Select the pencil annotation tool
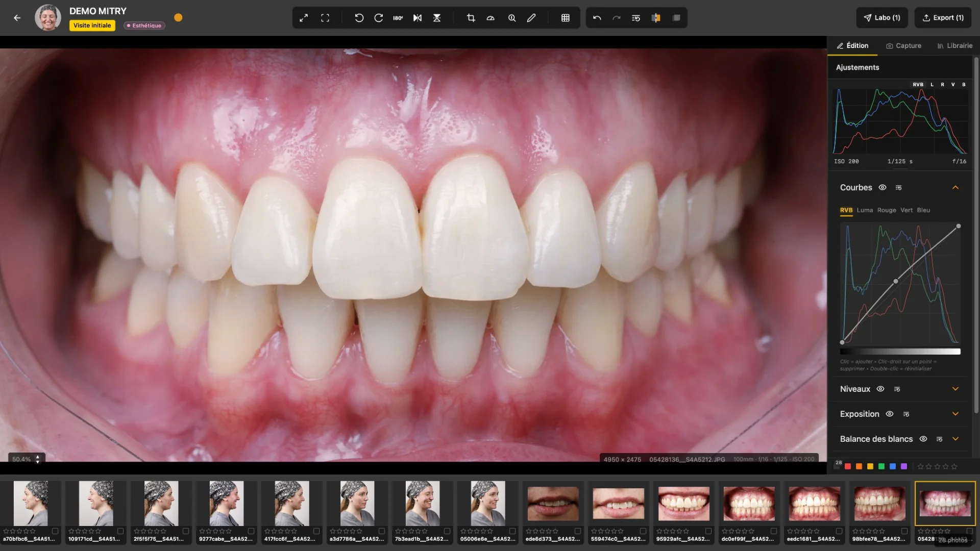The width and height of the screenshot is (980, 551). [x=531, y=18]
